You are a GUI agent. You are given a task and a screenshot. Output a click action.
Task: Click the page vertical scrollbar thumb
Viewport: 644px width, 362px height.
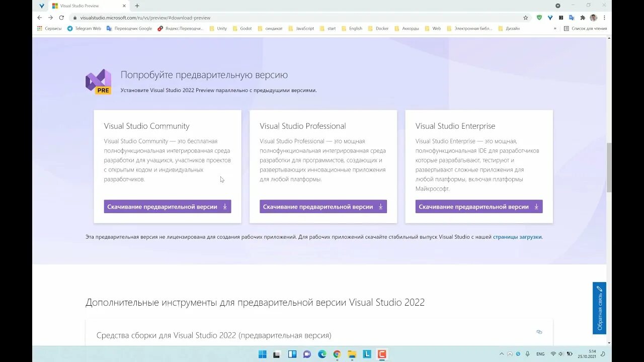pos(609,167)
